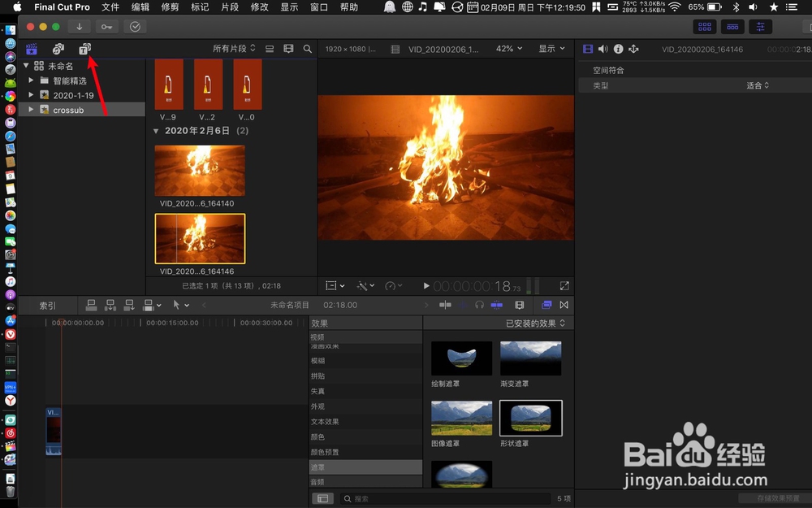Click the 索引 timeline index button

pos(48,306)
